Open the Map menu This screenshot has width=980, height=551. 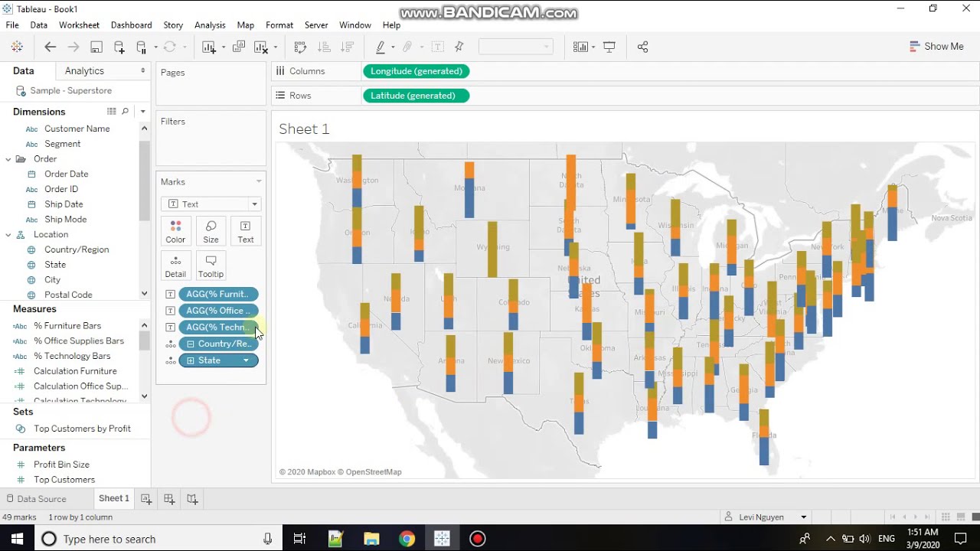(246, 25)
